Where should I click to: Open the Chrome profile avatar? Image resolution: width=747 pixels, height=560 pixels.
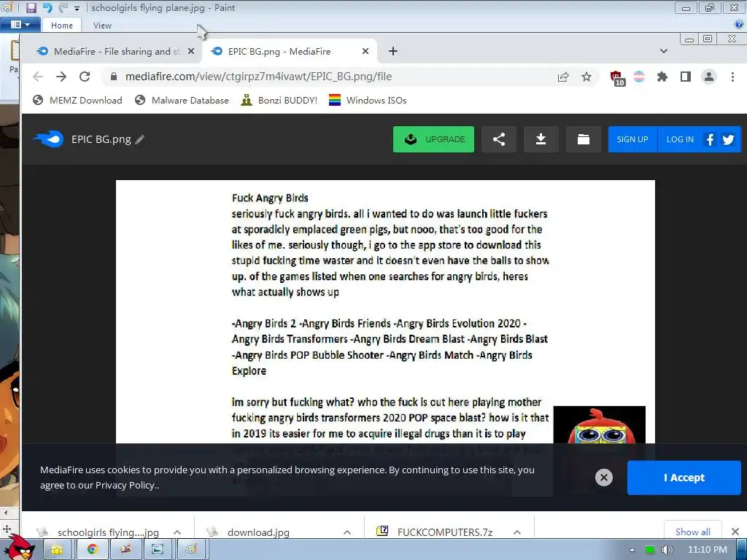709,77
